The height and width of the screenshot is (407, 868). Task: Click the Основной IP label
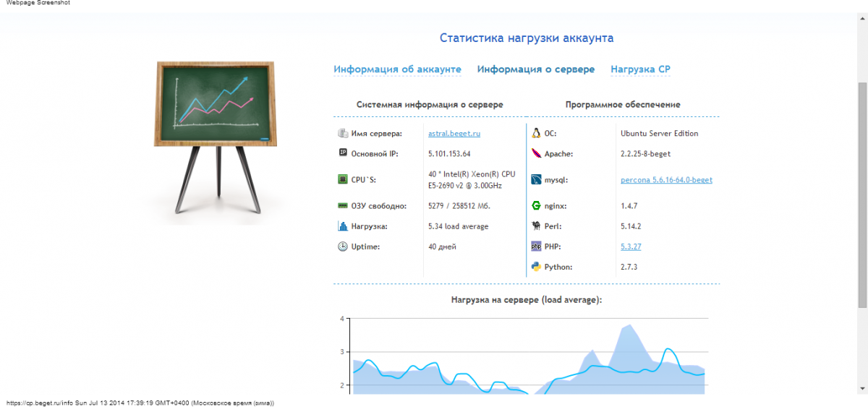point(375,154)
